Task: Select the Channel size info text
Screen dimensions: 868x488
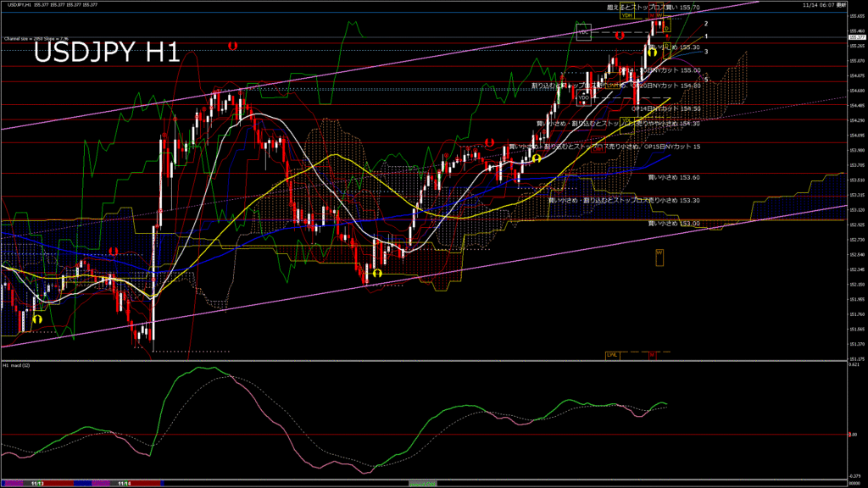Action: (x=34, y=39)
